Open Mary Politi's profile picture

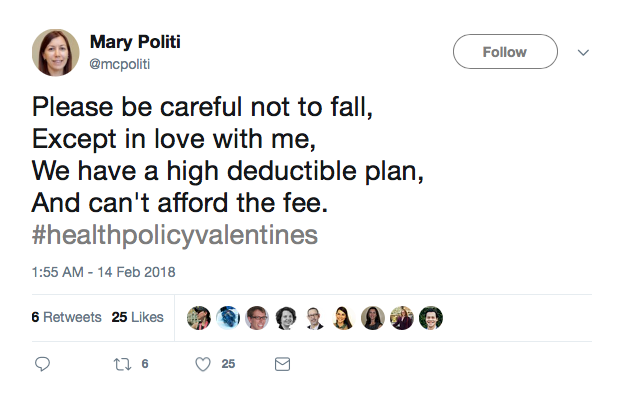coord(56,53)
